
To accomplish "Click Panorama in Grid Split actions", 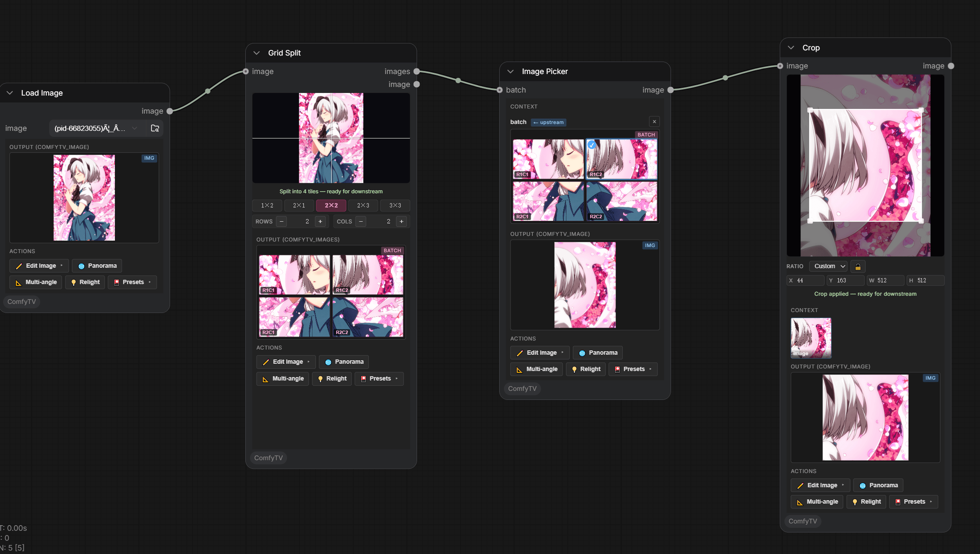I will tap(344, 362).
